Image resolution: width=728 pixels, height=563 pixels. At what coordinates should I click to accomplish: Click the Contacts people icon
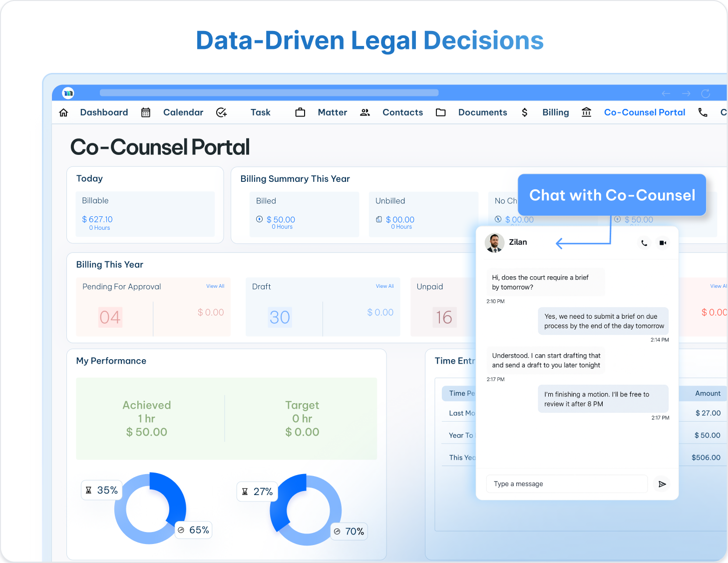tap(365, 112)
